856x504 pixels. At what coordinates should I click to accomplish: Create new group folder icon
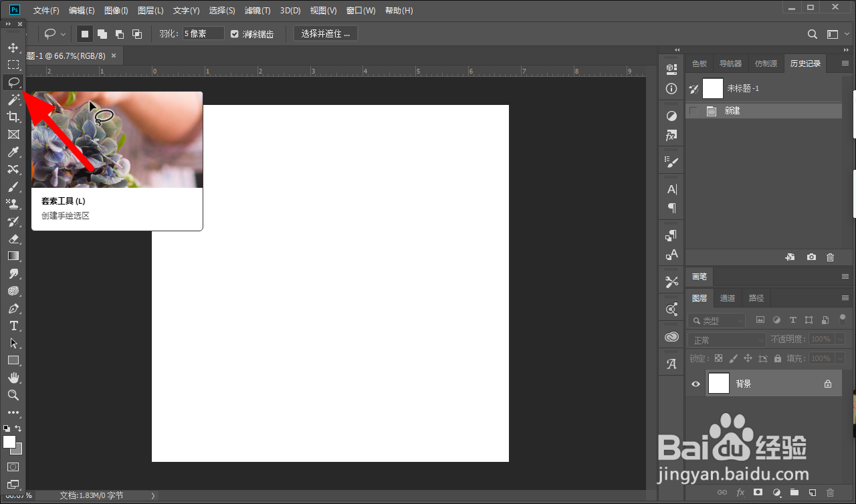tap(794, 493)
